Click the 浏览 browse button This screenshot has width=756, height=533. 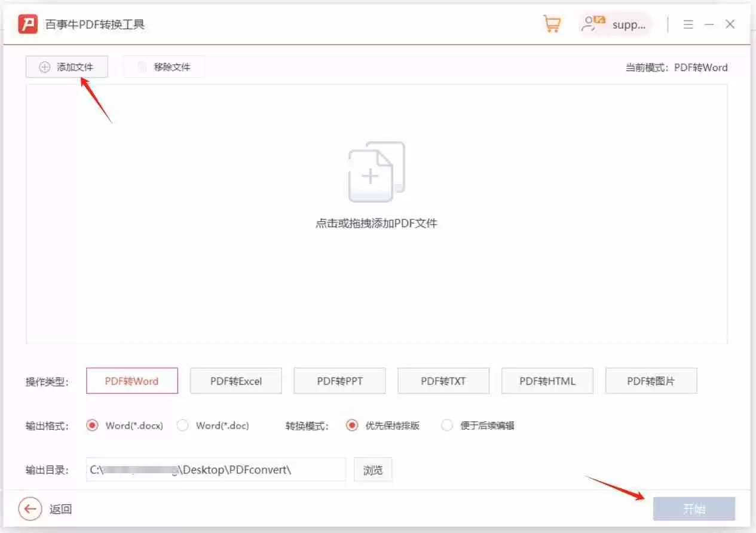pos(372,470)
